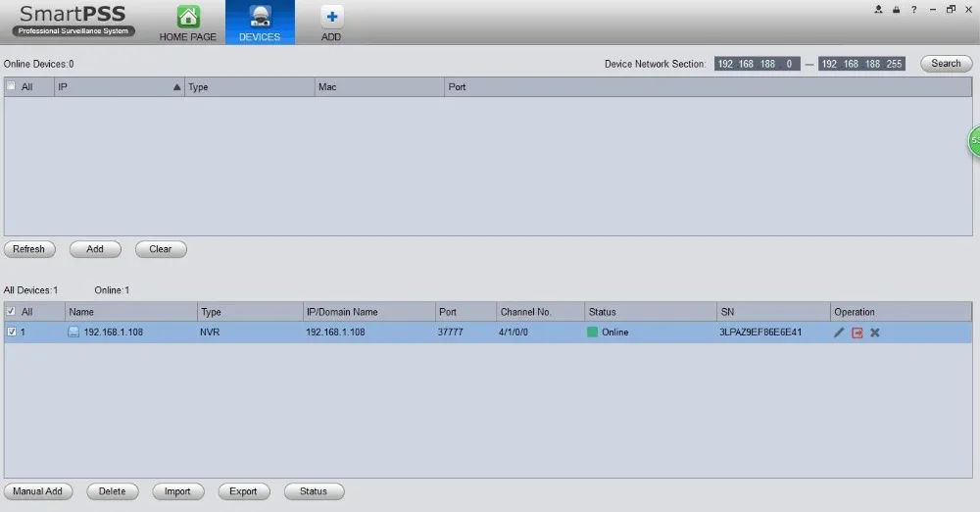The width and height of the screenshot is (980, 512).
Task: Click the NVR device icon beside 192.168.1.108
Action: click(73, 332)
